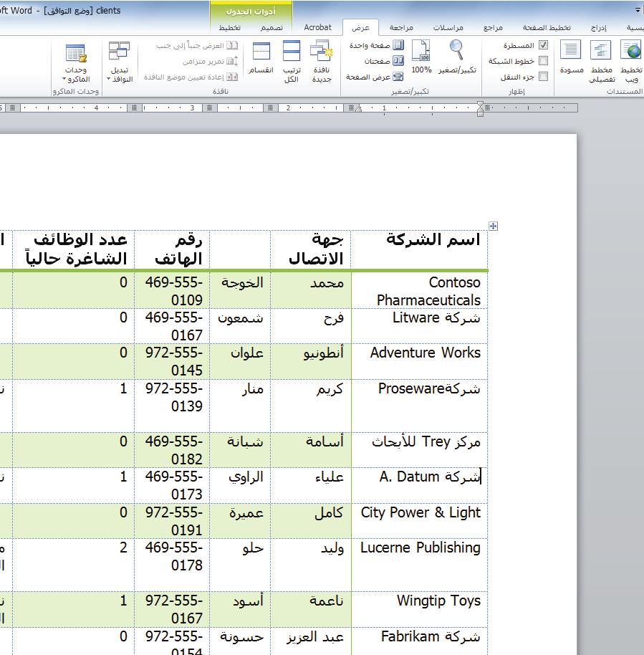The width and height of the screenshot is (644, 655).
Task: Click View Side by Side (العرض جنباً إلى جنب)
Action: tap(197, 45)
